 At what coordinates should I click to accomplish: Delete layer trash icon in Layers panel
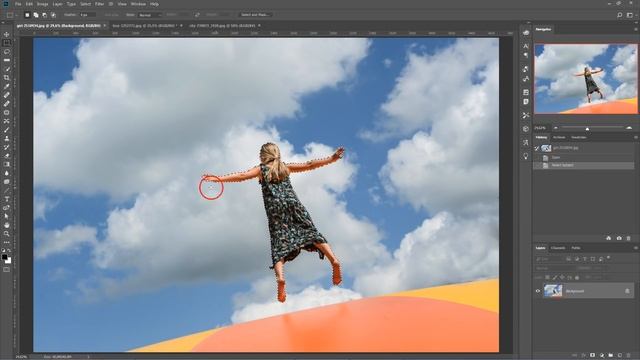click(x=629, y=356)
